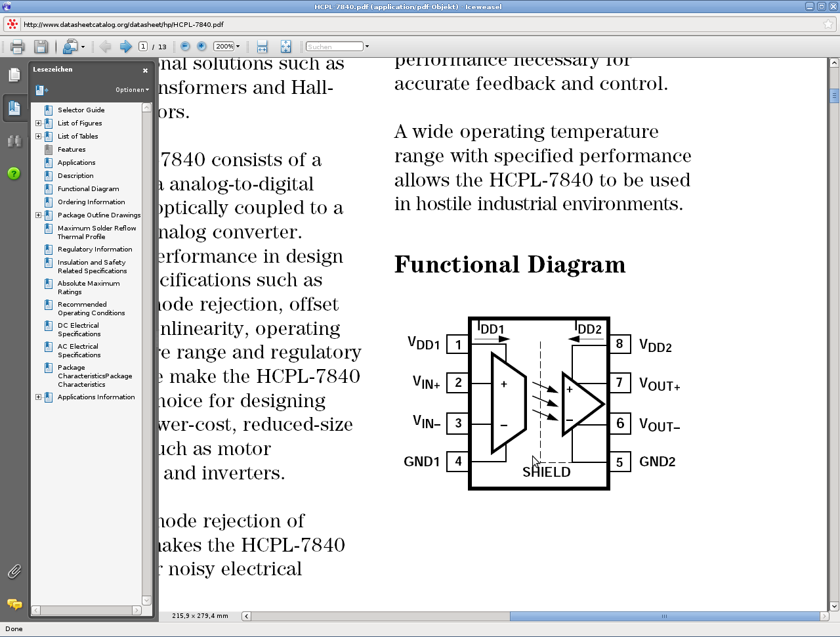Expand Applications Information bookmark
Image resolution: width=840 pixels, height=637 pixels.
[x=38, y=397]
